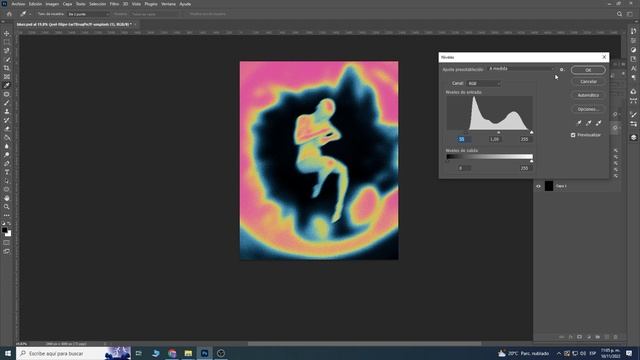640x360 pixels.
Task: Select the Magic Wand tool
Action: click(x=7, y=59)
